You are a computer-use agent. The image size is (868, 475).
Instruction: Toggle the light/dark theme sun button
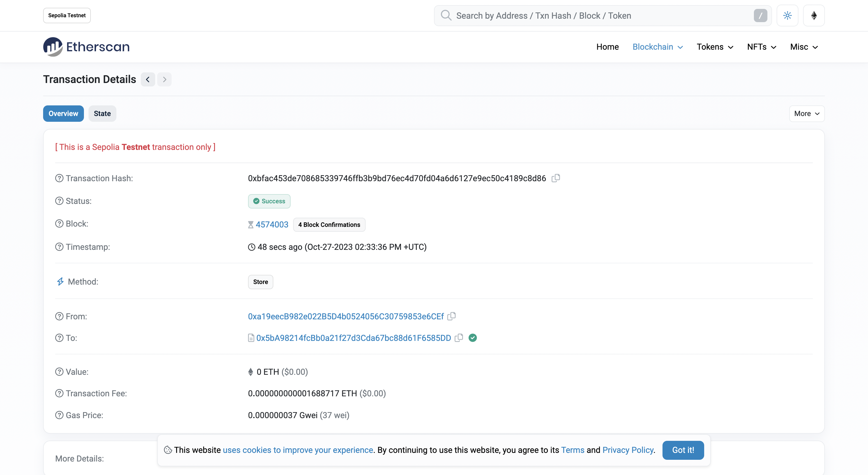tap(787, 16)
